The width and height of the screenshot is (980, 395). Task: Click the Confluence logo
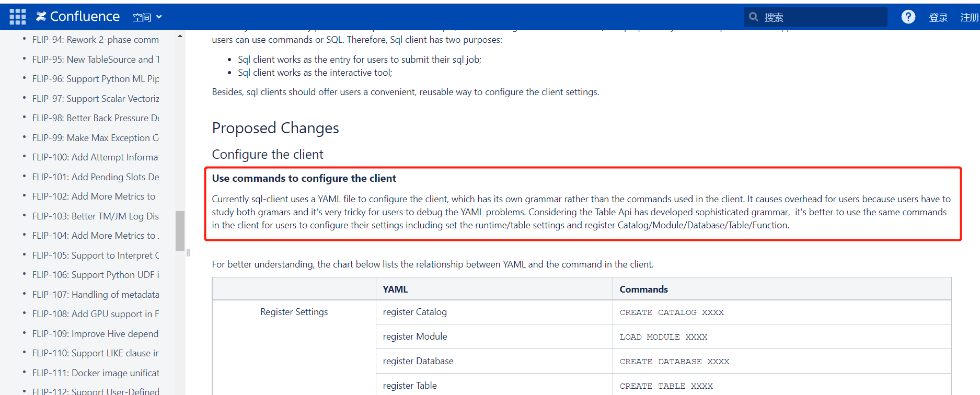coord(78,17)
